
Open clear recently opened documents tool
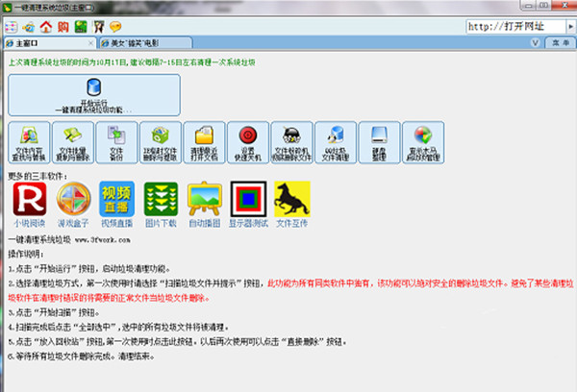(x=204, y=143)
